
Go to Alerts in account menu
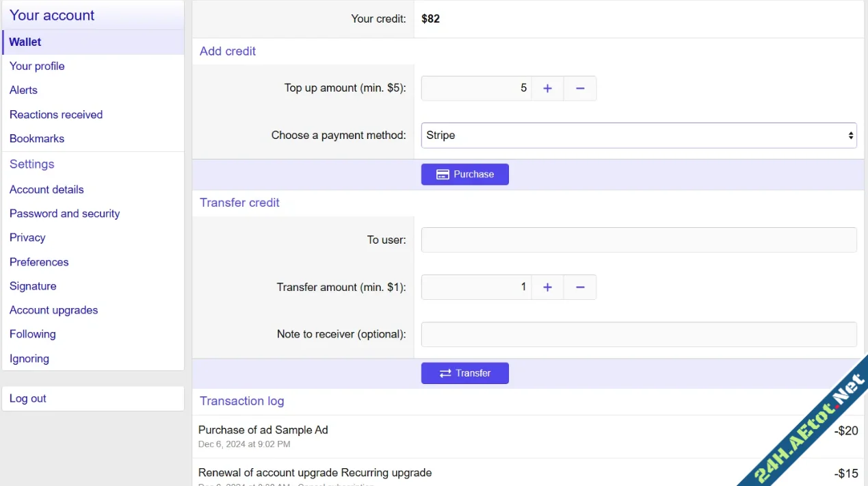tap(23, 90)
